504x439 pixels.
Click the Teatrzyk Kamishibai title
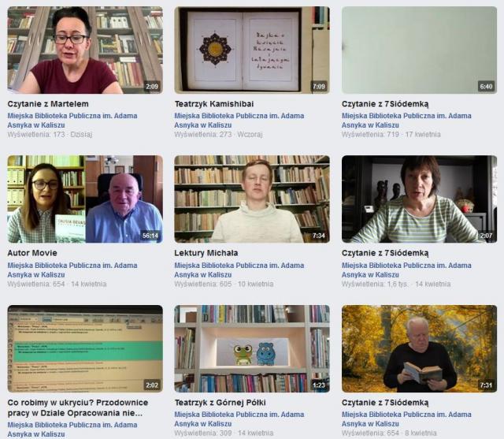tap(214, 104)
